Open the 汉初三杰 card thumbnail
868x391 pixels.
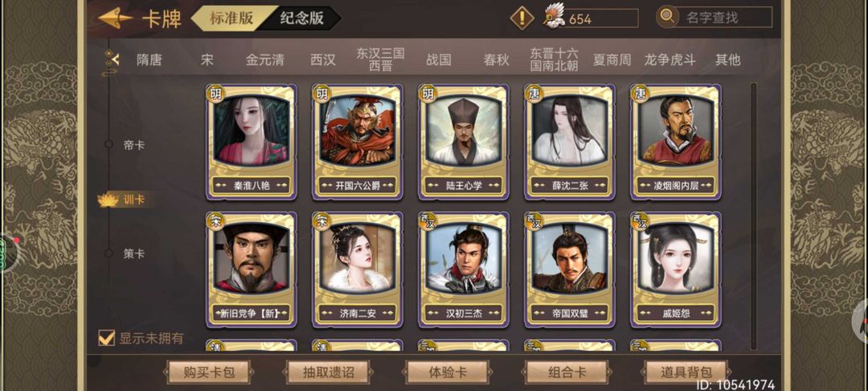[464, 270]
